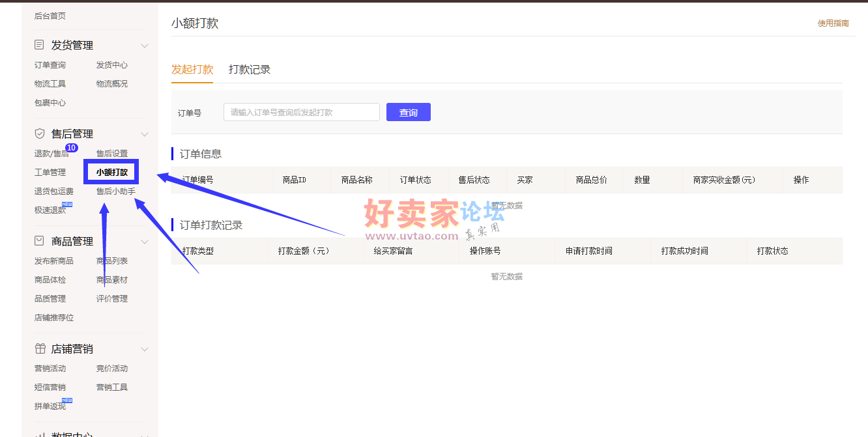Collapse the 店铺营销 section chevron
Viewport: 868px width, 437px height.
(x=145, y=349)
